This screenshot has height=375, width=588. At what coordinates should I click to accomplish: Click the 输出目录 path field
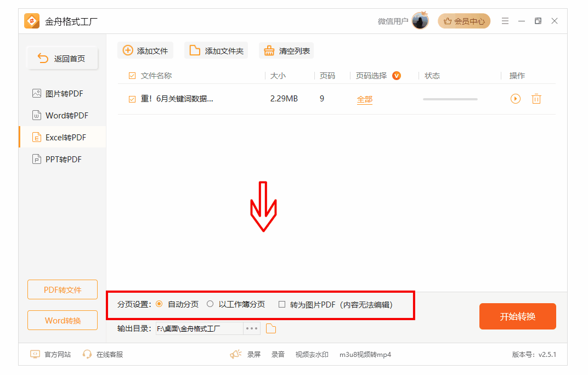[x=199, y=328]
